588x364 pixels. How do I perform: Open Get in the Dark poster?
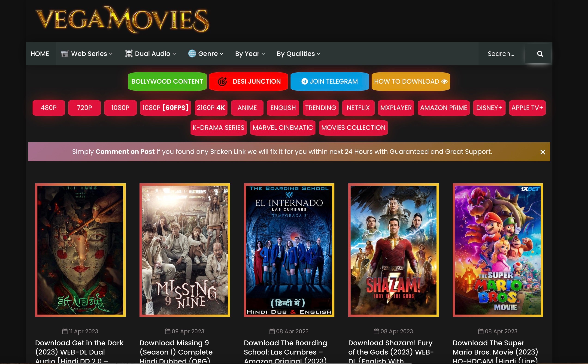[x=80, y=250]
